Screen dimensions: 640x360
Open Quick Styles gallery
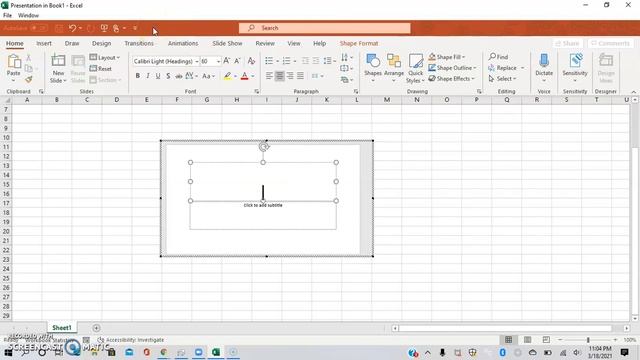[416, 68]
